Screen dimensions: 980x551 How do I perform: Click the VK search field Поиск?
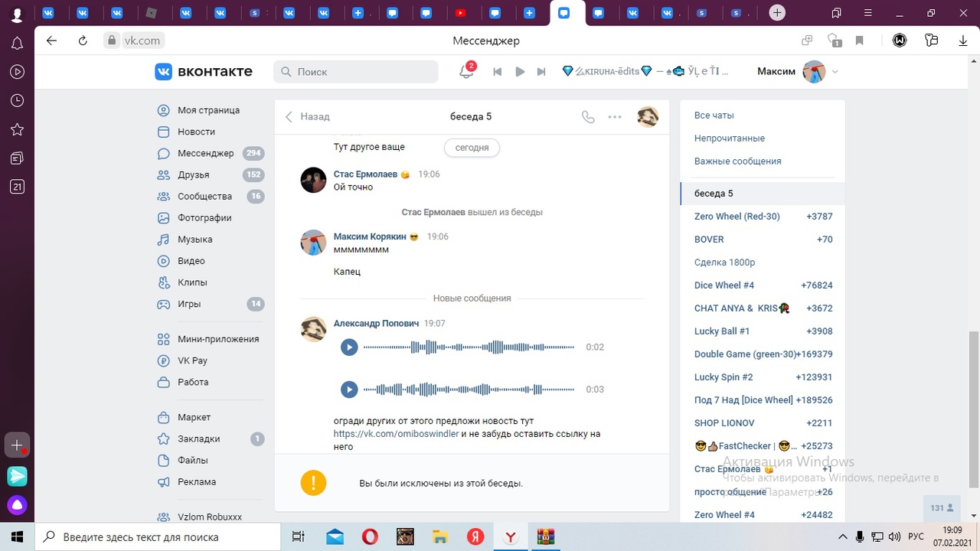click(356, 72)
